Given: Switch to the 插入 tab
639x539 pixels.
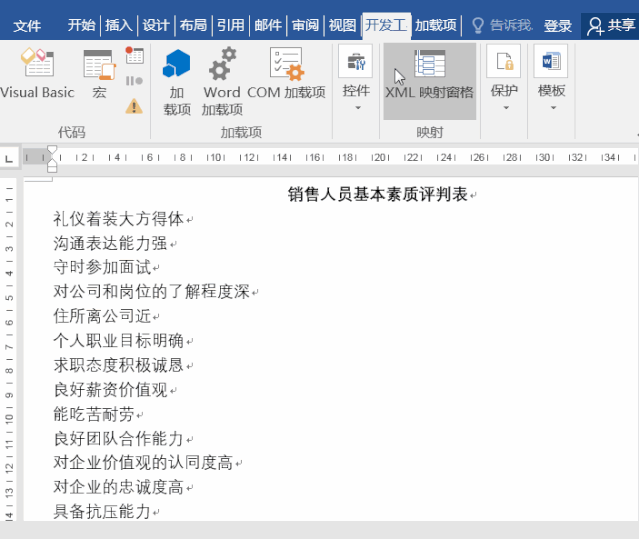Looking at the screenshot, I should [118, 25].
